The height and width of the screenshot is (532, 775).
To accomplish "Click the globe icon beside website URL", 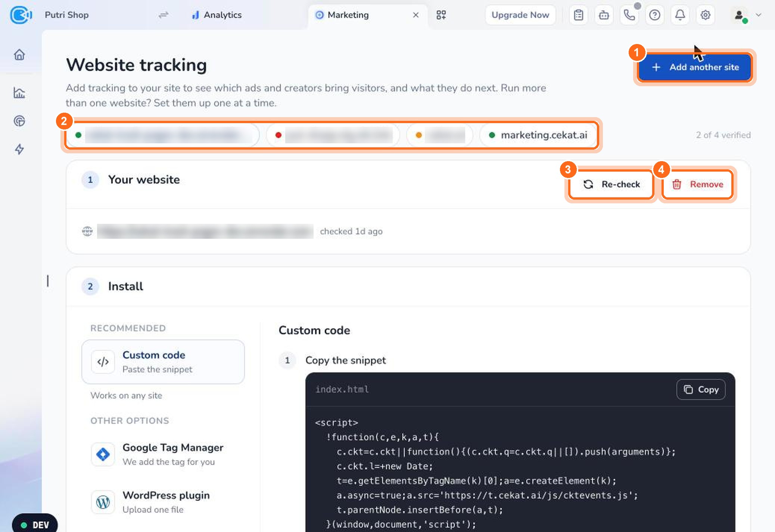I will (x=87, y=231).
